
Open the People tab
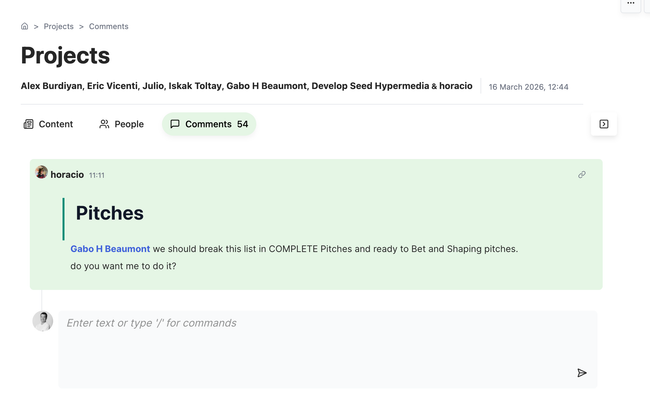(121, 124)
